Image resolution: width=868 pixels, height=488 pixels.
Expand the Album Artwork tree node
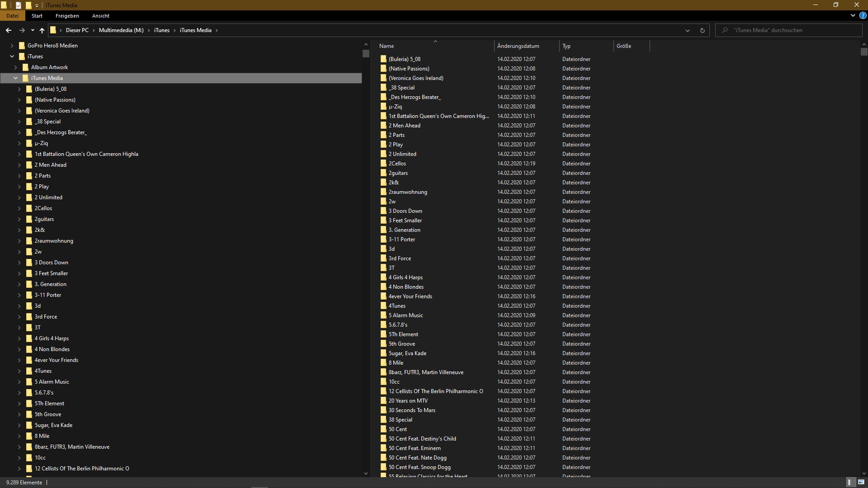coord(16,67)
